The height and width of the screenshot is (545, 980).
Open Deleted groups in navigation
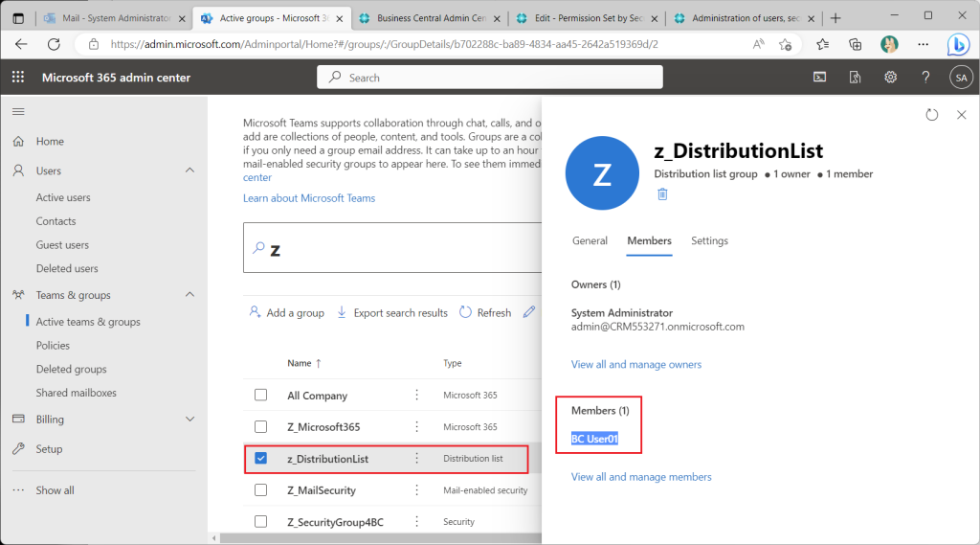(71, 369)
